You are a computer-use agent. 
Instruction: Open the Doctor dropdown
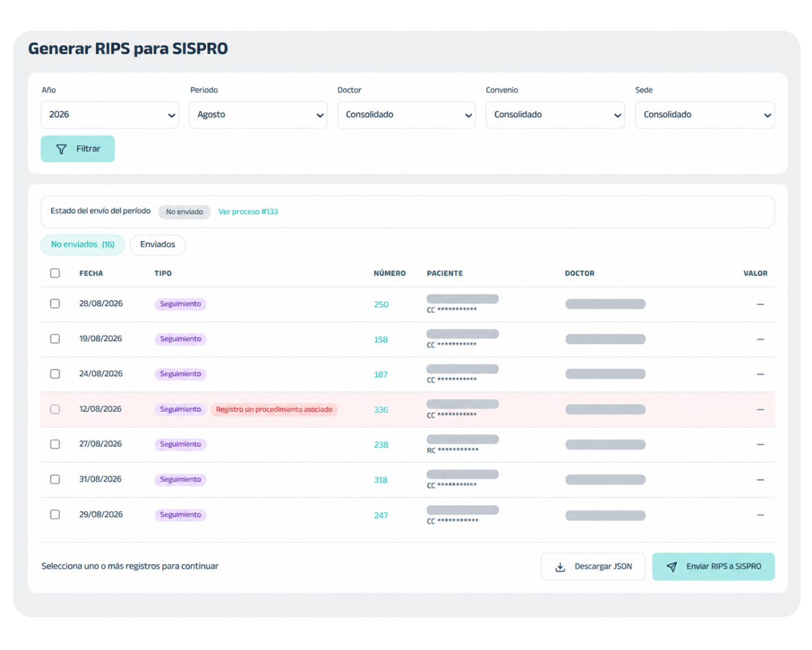[407, 115]
